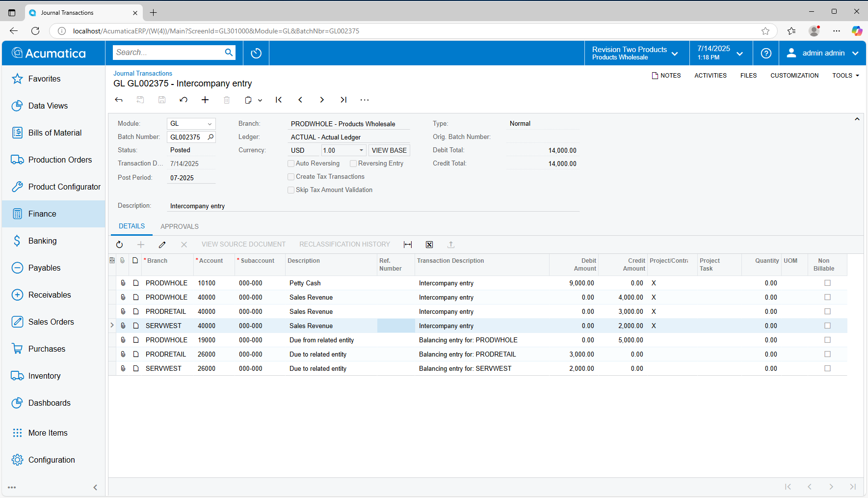Toggle Non Billable for the PRODRETAIL 40000 row
Screen dimensions: 868x498
[x=827, y=311]
